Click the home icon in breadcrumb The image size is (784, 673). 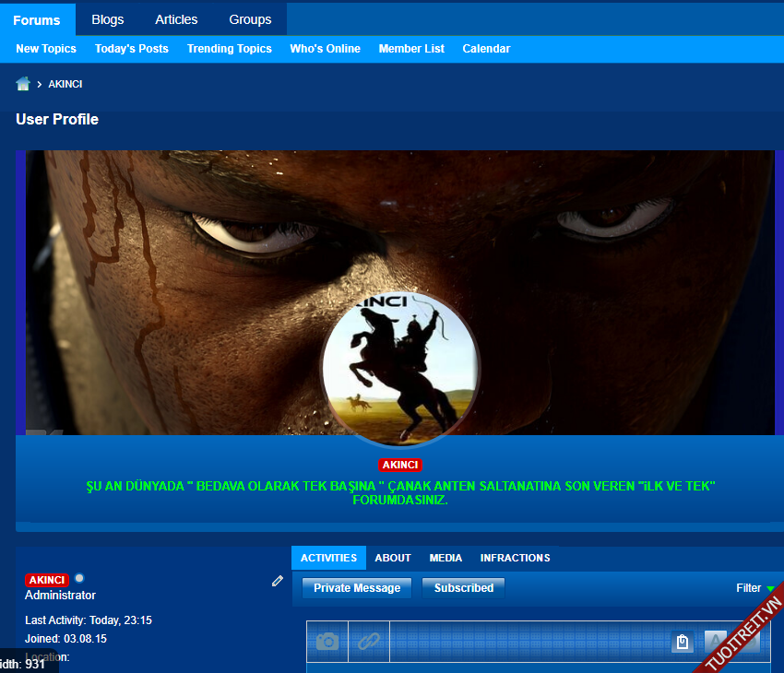[x=23, y=85]
